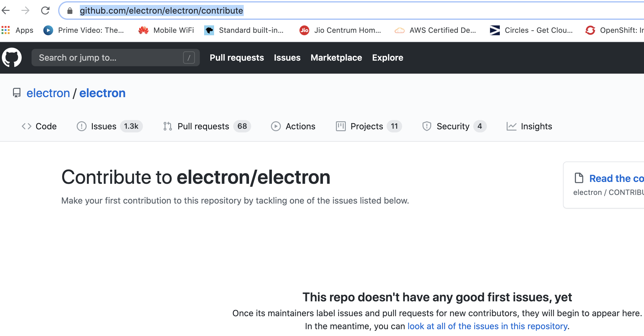The height and width of the screenshot is (336, 644).
Task: Open Pull requests in top navigation bar
Action: (237, 58)
